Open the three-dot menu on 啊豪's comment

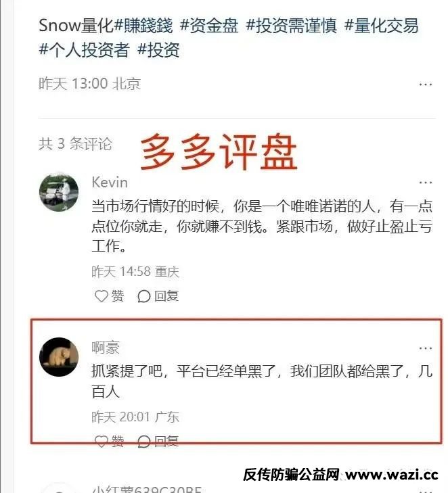click(426, 348)
